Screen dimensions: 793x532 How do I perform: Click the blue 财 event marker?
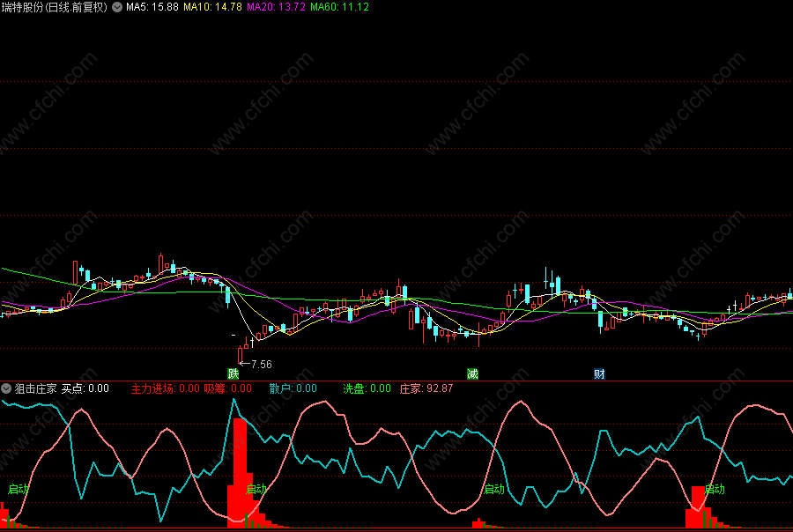tap(599, 373)
